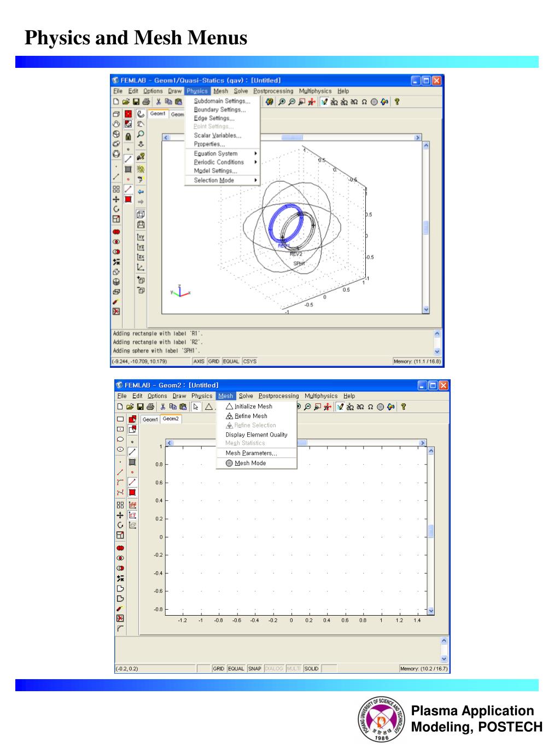Screen dimensions: 560x747
Task: Select the xy-plane view icon in Geom1 window
Action: pyautogui.click(x=141, y=237)
